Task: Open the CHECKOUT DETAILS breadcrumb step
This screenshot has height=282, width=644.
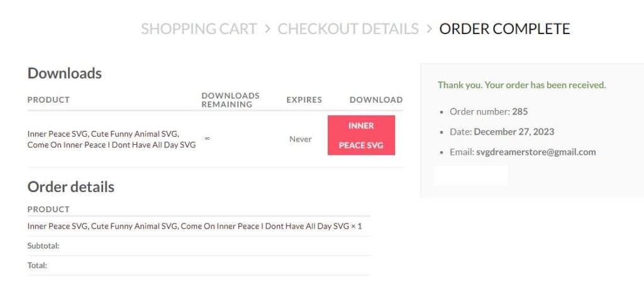Action: 348,29
